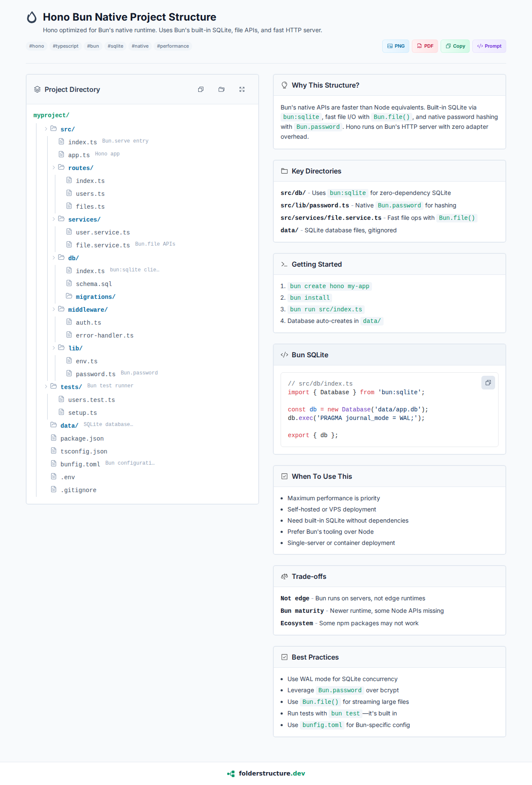The width and height of the screenshot is (532, 785).
Task: Copy the project directory tree
Action: pyautogui.click(x=201, y=89)
